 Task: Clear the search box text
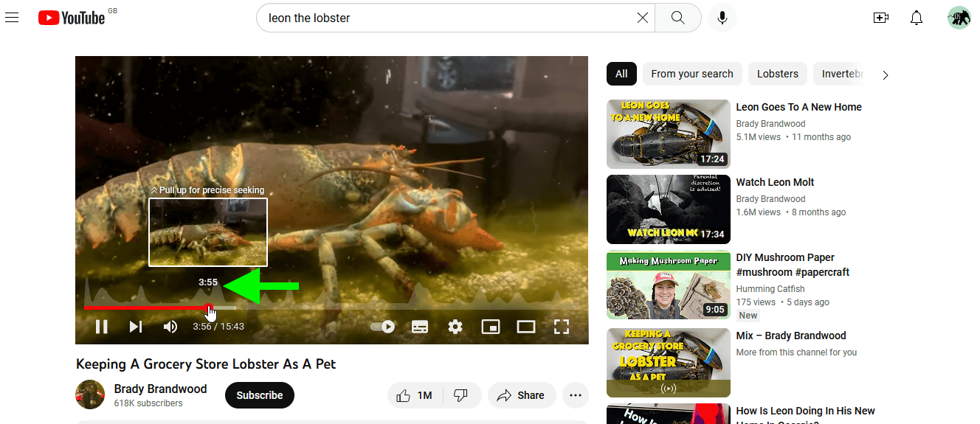[643, 18]
